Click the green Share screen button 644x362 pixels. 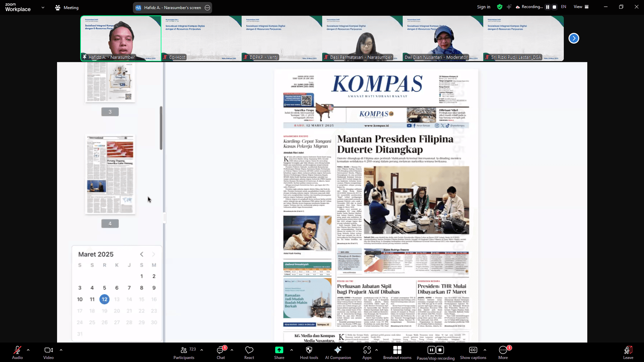[x=279, y=353]
